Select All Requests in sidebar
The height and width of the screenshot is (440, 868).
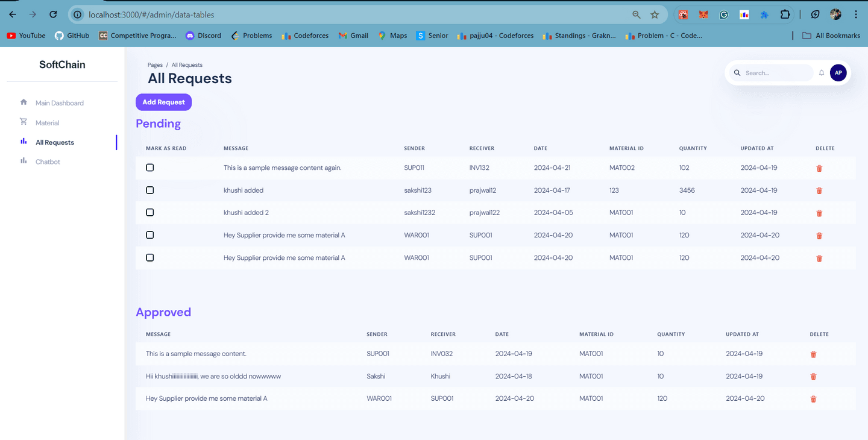point(55,142)
